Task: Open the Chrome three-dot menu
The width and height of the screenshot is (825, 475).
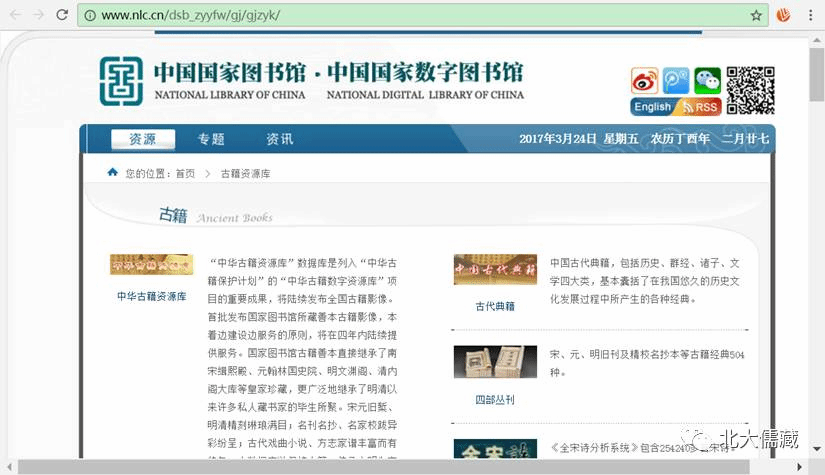Action: tap(811, 15)
